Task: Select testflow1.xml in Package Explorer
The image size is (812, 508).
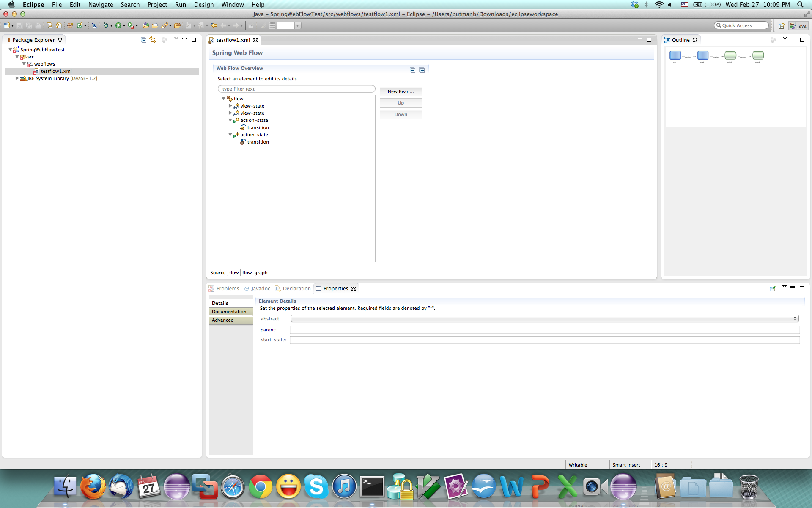Action: tap(56, 71)
